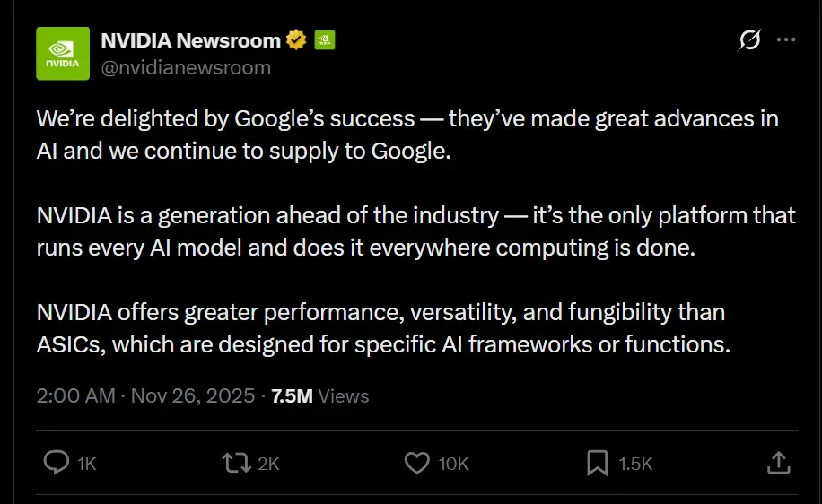Share the post via the upload arrow icon

click(x=779, y=463)
